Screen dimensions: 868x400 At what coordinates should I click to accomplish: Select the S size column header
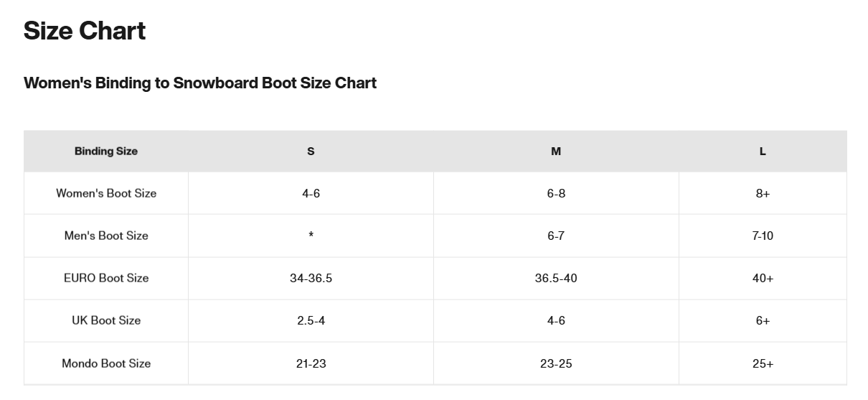coord(311,151)
